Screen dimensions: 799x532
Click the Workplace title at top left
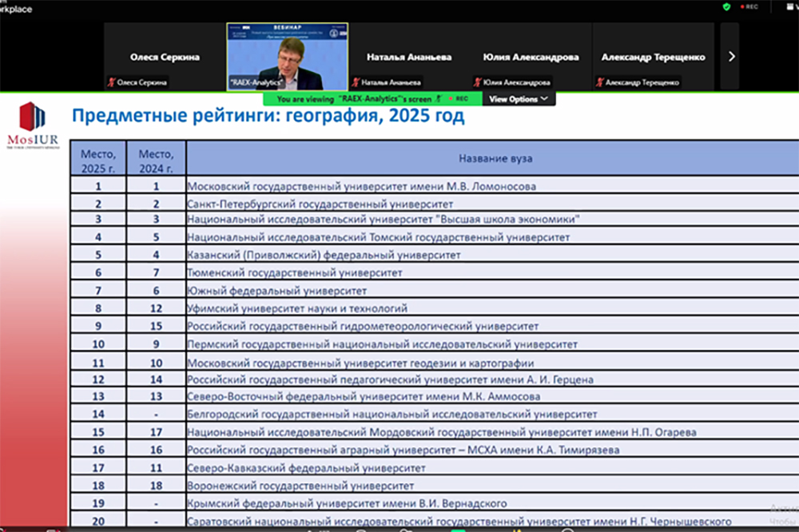pyautogui.click(x=16, y=9)
